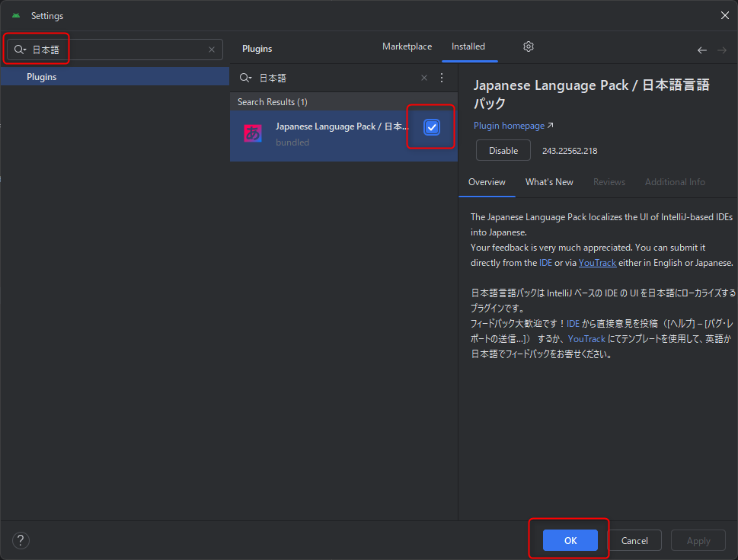Image resolution: width=738 pixels, height=560 pixels.
Task: Open settings search history magnifier dropdown
Action: pyautogui.click(x=20, y=50)
